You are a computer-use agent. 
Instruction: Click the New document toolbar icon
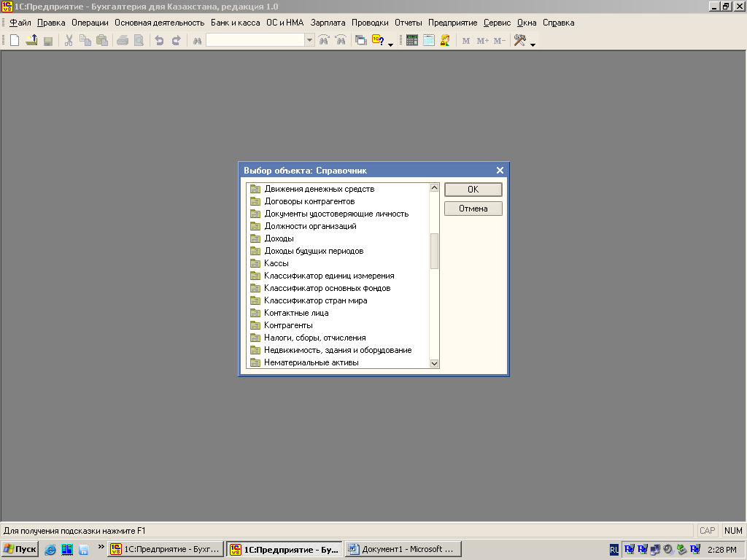coord(15,41)
